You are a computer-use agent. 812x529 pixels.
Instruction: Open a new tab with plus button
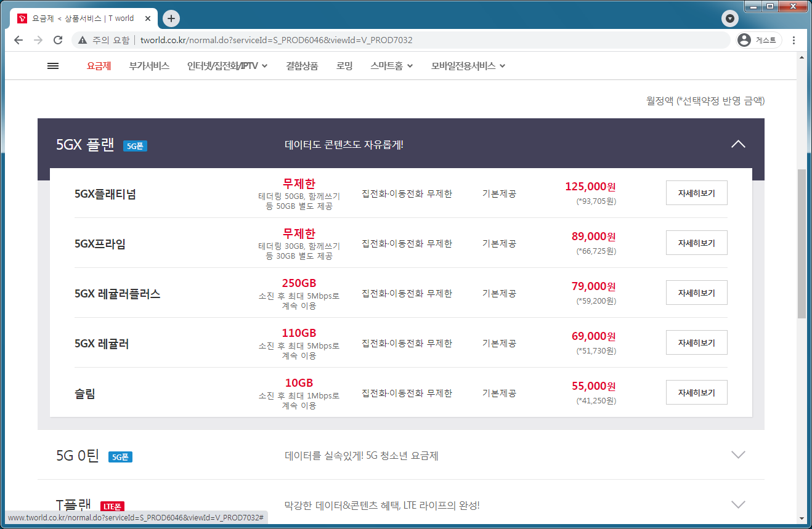(x=171, y=18)
